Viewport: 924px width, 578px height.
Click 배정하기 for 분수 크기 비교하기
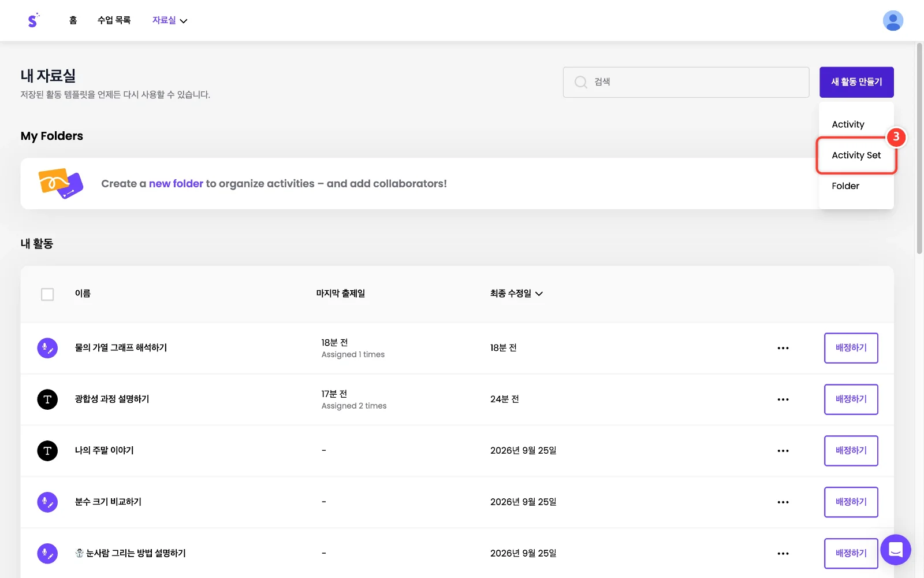coord(851,502)
